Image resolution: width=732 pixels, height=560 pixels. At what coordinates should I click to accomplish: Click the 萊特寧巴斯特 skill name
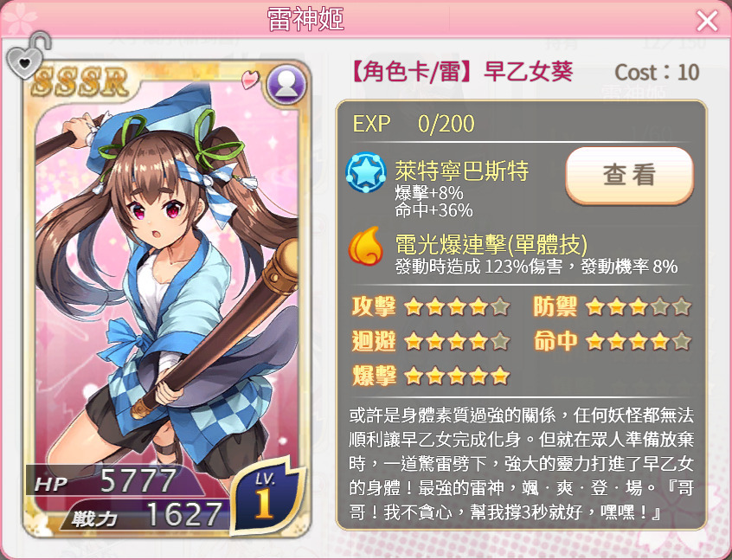(462, 171)
